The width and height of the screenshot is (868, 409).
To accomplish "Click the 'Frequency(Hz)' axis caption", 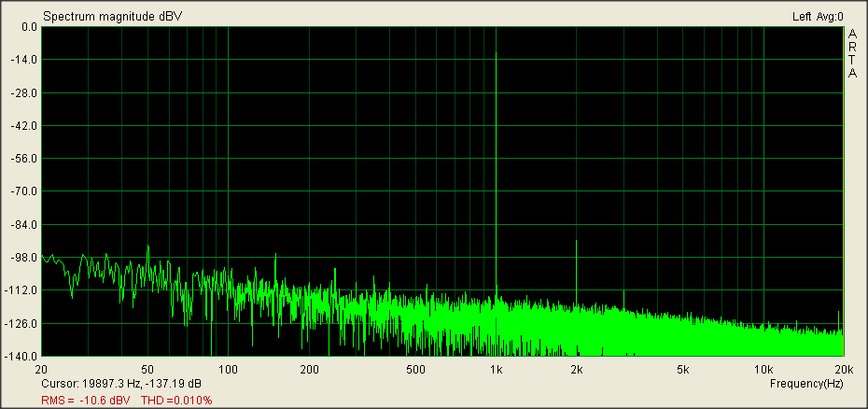I will click(x=806, y=384).
